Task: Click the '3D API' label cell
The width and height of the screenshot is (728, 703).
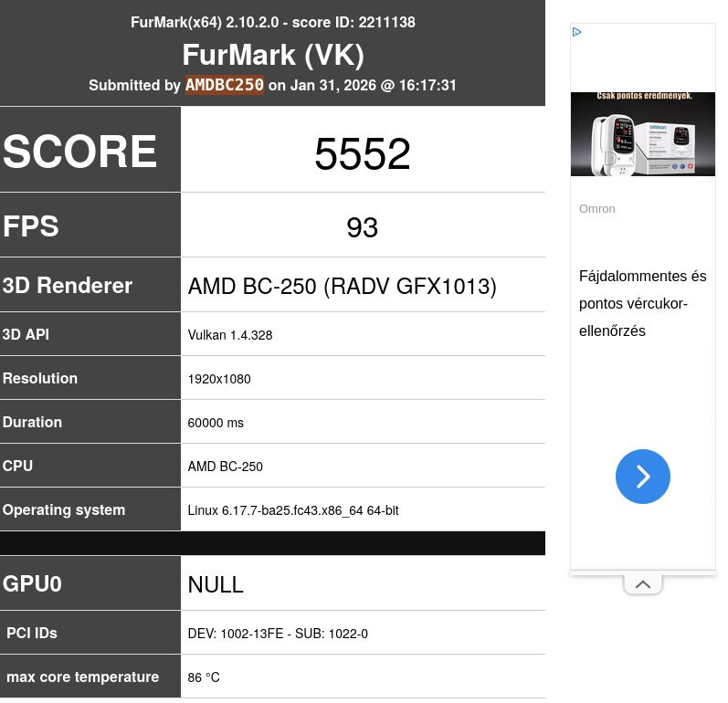Action: 90,334
